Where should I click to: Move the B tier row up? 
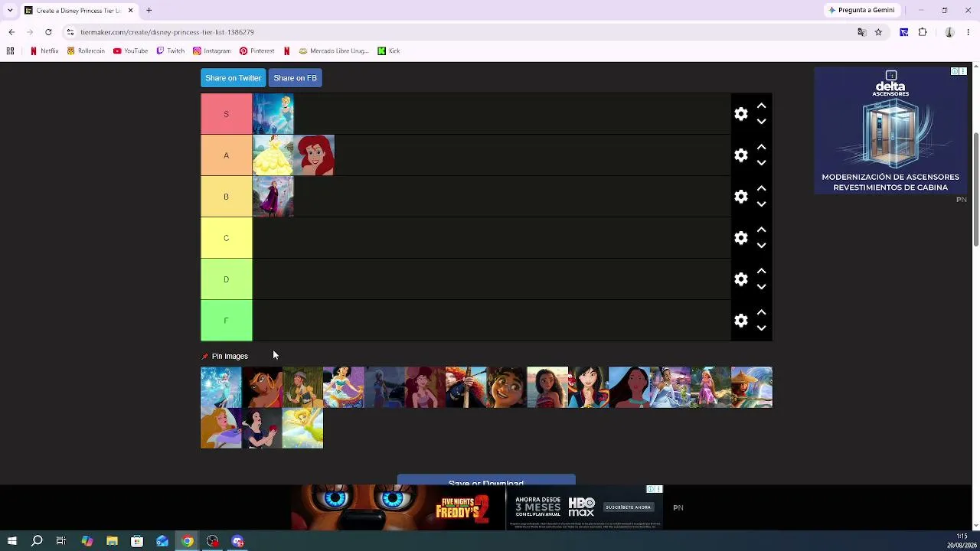[761, 188]
